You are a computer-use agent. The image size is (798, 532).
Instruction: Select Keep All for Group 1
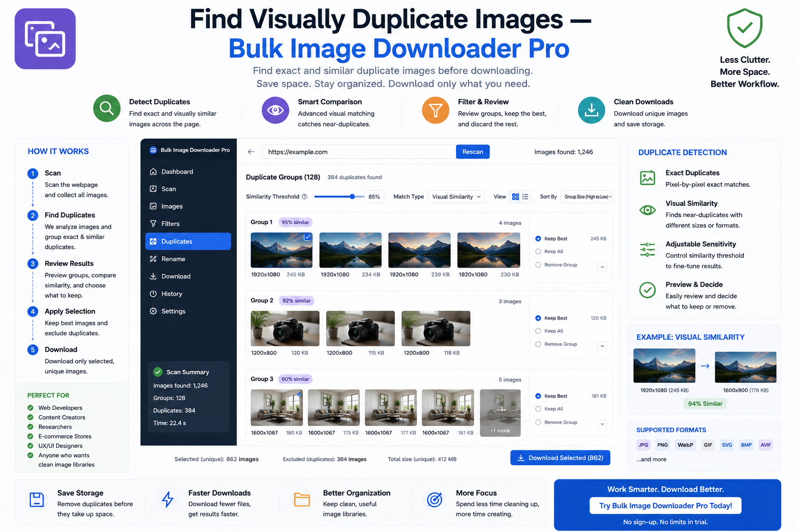coord(538,251)
